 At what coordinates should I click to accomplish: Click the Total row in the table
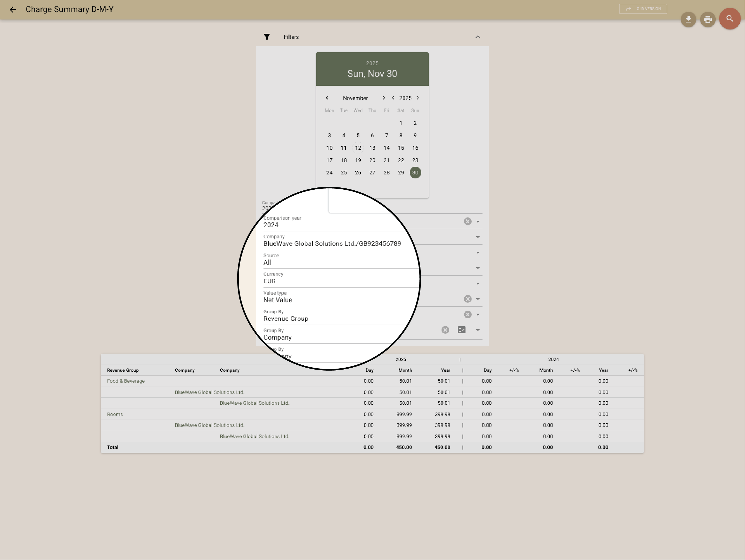[112, 447]
